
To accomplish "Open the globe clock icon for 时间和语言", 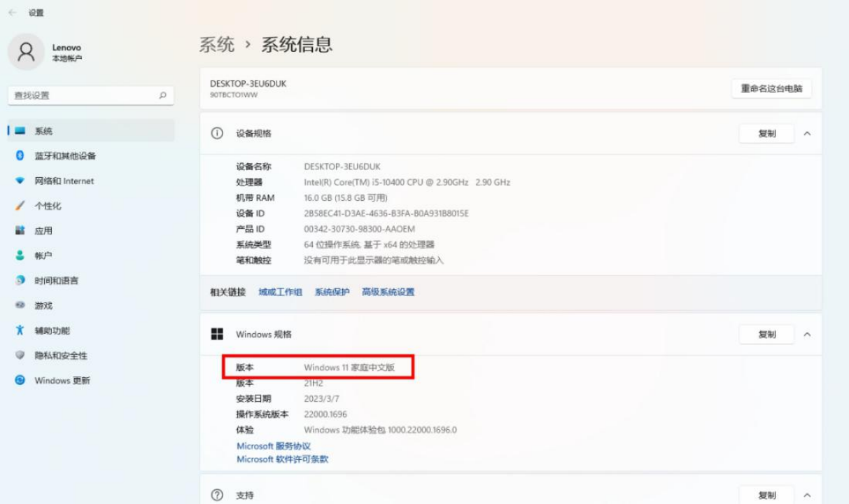I will tap(20, 280).
